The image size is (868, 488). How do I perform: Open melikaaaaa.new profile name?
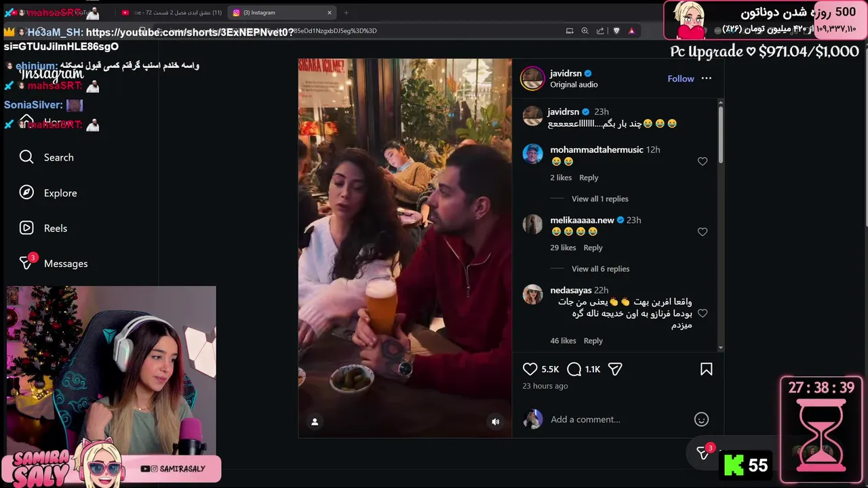582,220
